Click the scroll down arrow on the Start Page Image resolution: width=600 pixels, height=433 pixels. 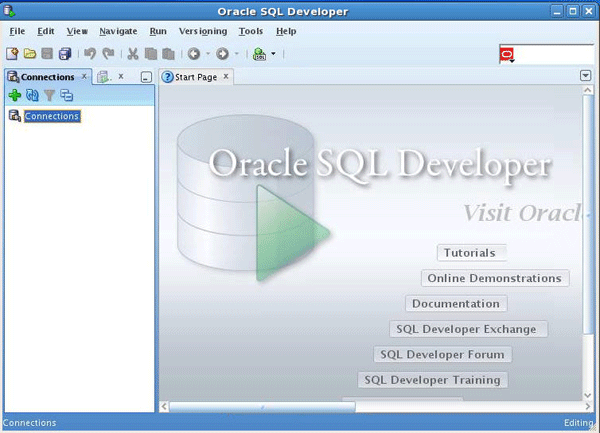[x=587, y=396]
